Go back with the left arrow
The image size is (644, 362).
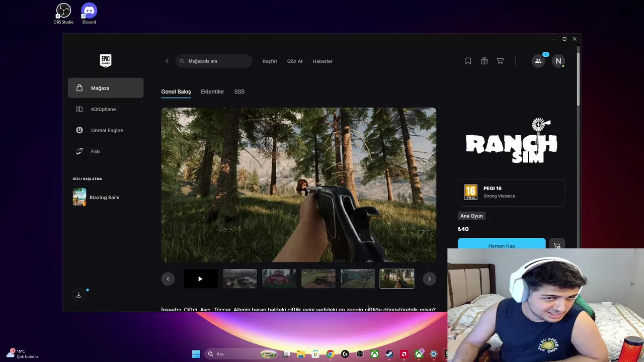tap(167, 61)
